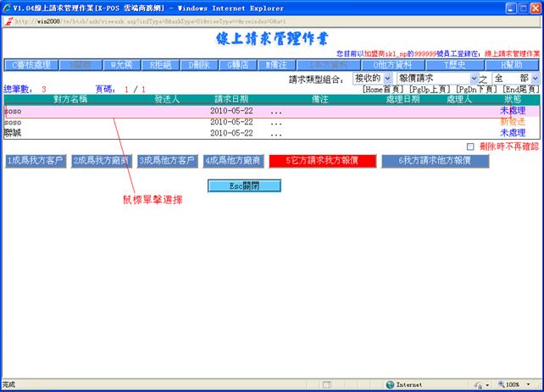544x392 pixels.
Task: Open the H幫助 help button
Action: pyautogui.click(x=511, y=64)
